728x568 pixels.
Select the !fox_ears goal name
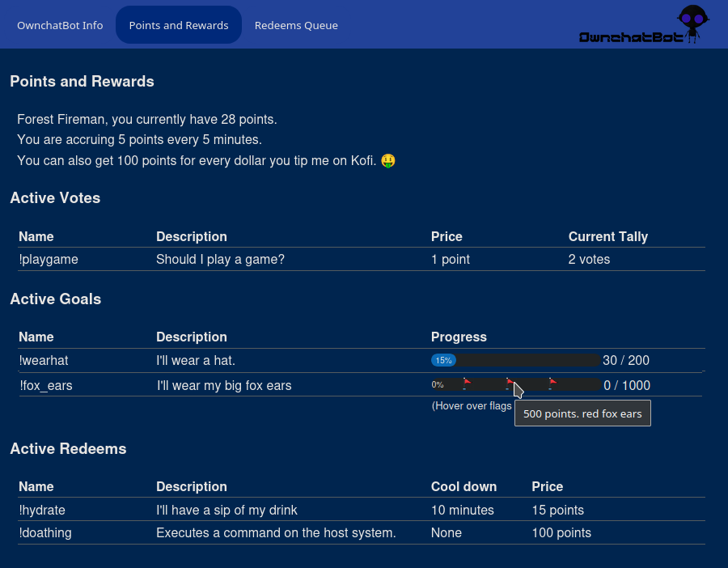pos(46,386)
